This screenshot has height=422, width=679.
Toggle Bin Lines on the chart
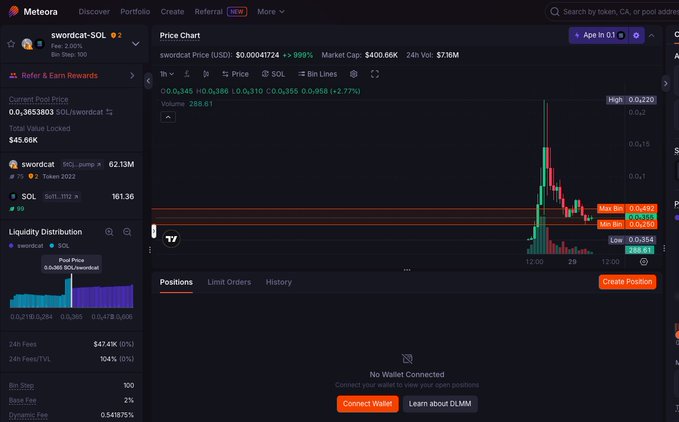[317, 74]
